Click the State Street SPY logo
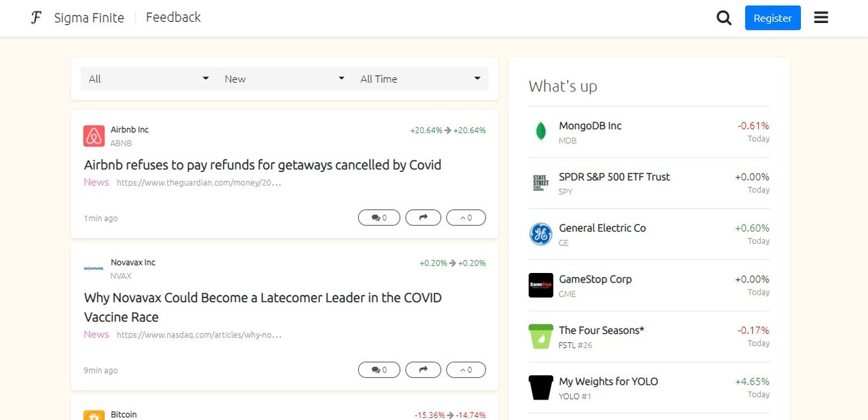The height and width of the screenshot is (420, 868). tap(540, 183)
